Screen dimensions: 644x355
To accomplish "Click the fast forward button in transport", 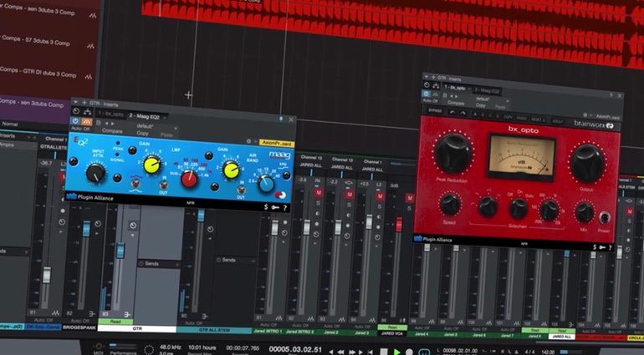I will point(352,352).
